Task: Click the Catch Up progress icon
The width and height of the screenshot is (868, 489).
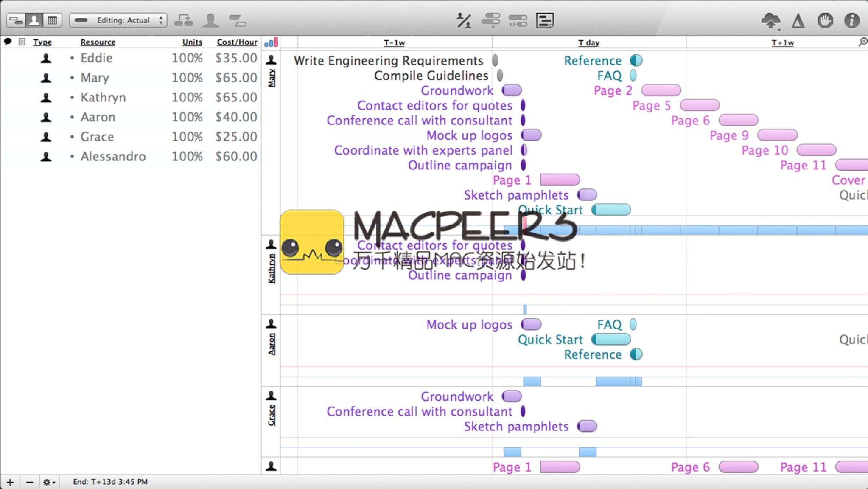Action: 491,20
